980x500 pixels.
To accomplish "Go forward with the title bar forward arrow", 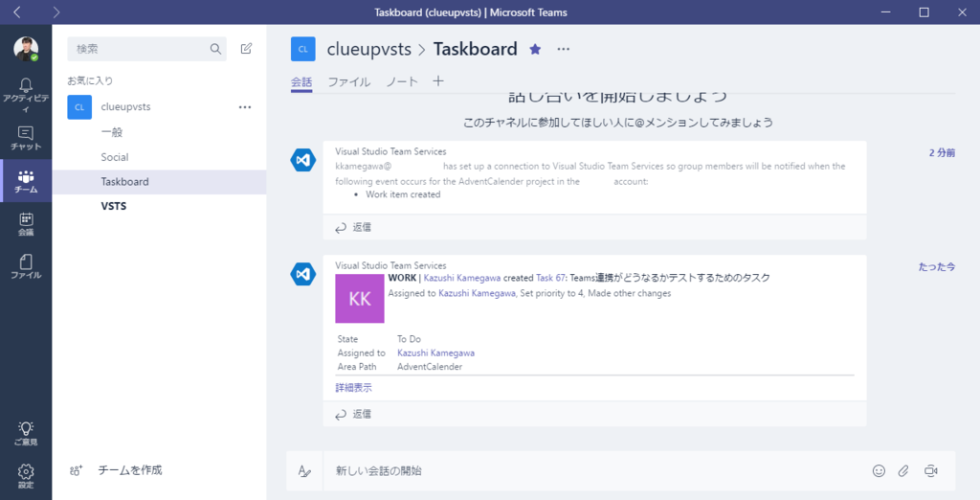I will click(x=56, y=11).
